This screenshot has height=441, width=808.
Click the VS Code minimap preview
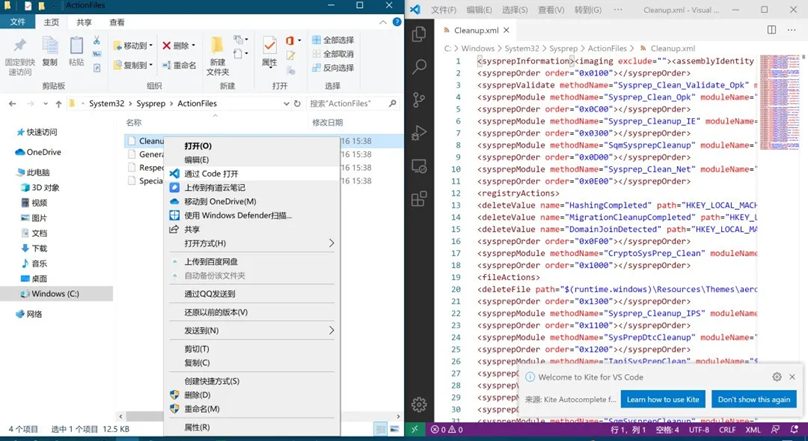[x=780, y=102]
